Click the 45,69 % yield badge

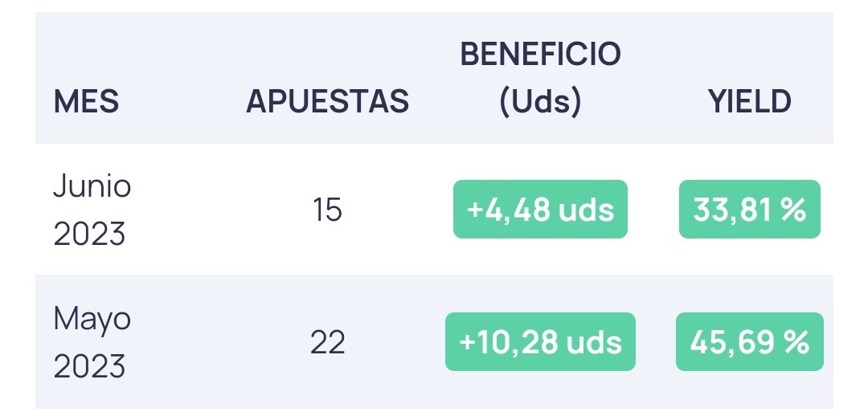pyautogui.click(x=750, y=342)
